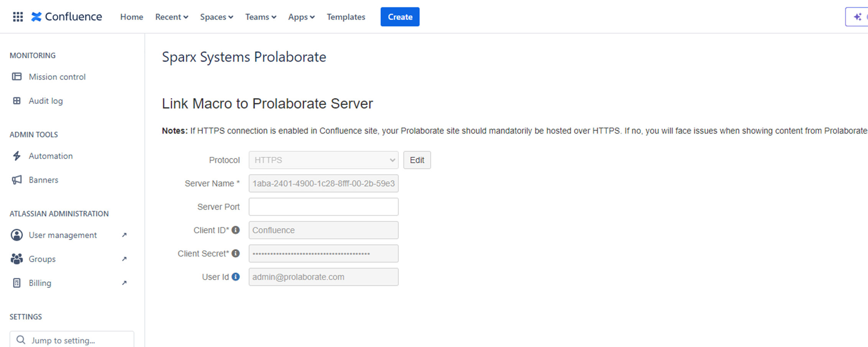The width and height of the screenshot is (868, 347).
Task: Open Templates in the top navigation
Action: 346,17
